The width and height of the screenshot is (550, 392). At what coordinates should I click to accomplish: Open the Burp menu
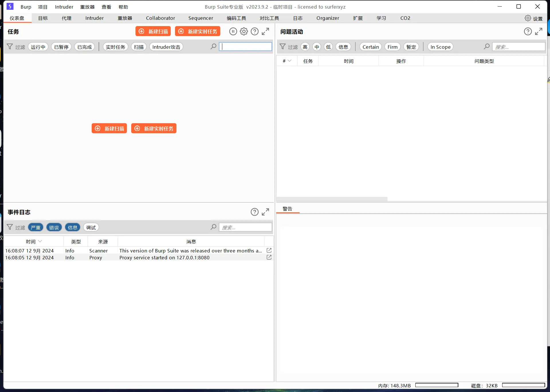[x=26, y=7]
